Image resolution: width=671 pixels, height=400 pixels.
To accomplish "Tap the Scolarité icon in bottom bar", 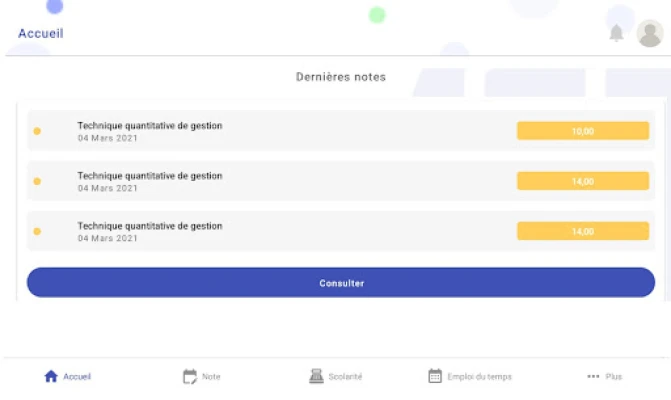I will pos(316,377).
